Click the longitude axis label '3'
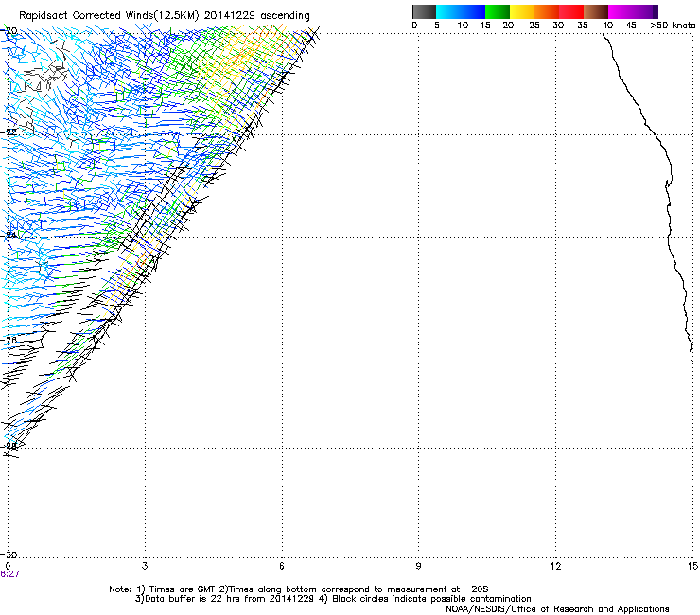The width and height of the screenshot is (700, 615). click(145, 566)
